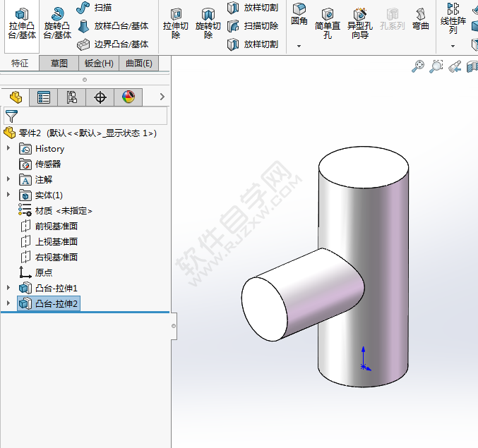Expand the History folder
The height and width of the screenshot is (448, 478).
pyautogui.click(x=8, y=148)
